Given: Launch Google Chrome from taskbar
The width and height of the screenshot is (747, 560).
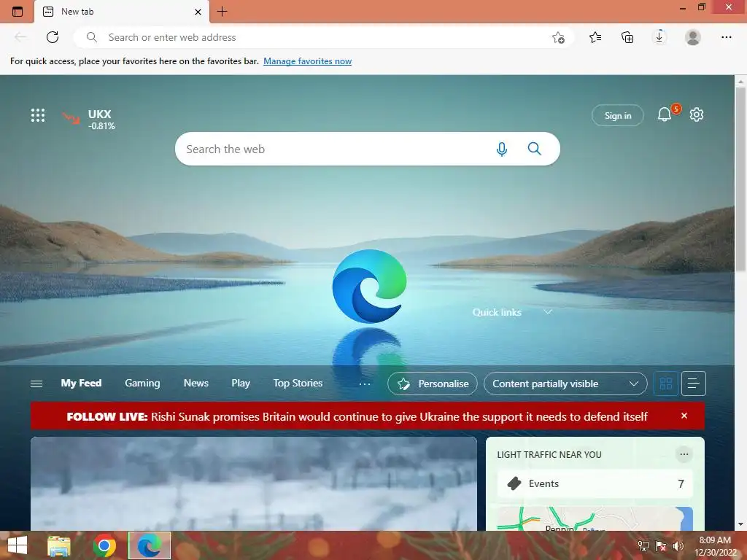Looking at the screenshot, I should coord(104,545).
